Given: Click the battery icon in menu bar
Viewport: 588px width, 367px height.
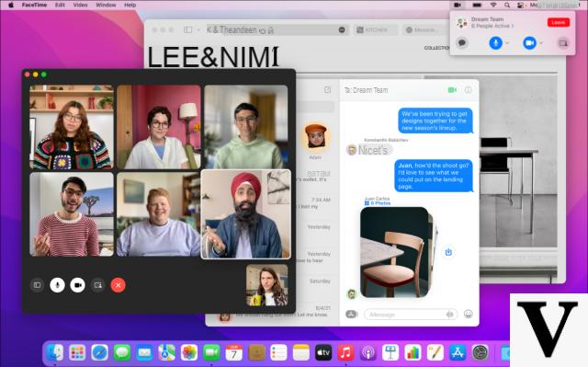Looking at the screenshot, I should coord(477,5).
